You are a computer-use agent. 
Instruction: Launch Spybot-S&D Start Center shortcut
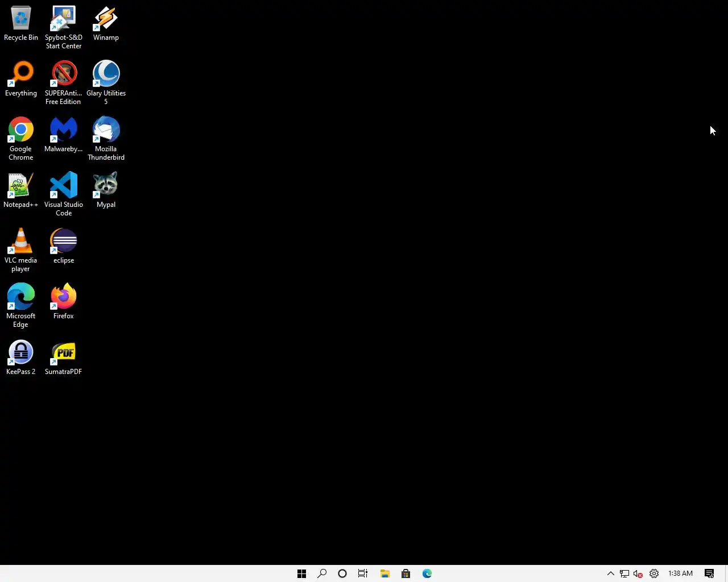[64, 28]
